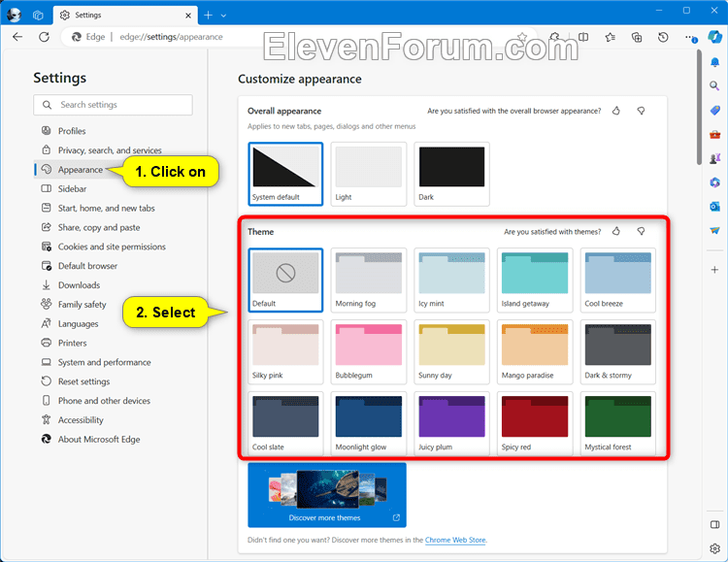Close the Settings tab
The image size is (728, 562).
click(188, 16)
